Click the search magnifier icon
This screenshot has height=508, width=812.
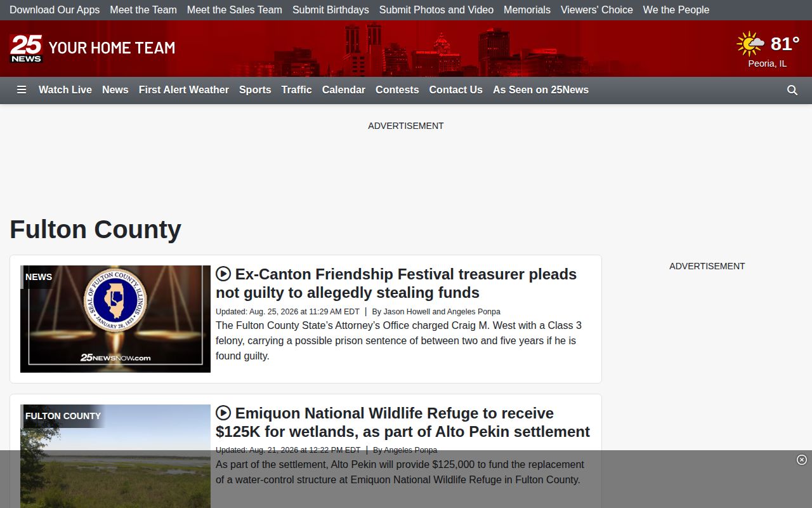pyautogui.click(x=792, y=90)
